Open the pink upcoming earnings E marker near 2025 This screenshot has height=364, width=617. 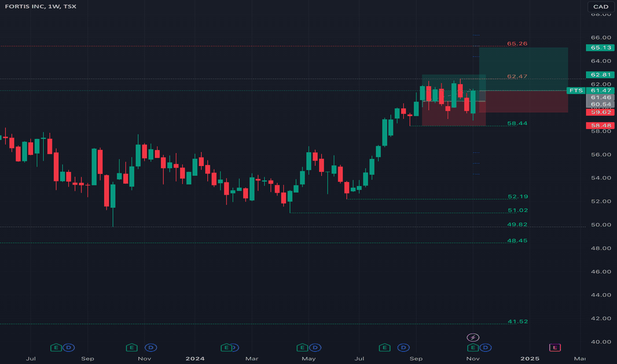555,347
